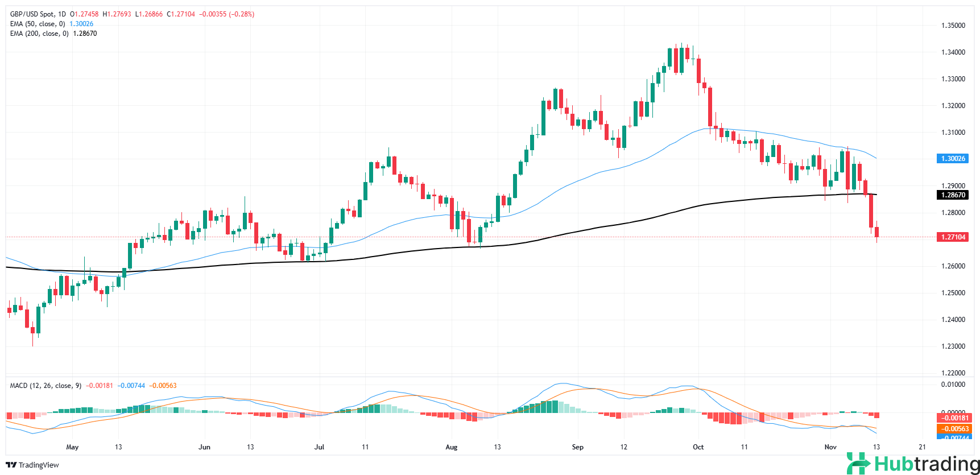Select the EMA (200, close, 0) legend
980x475 pixels.
pos(39,34)
